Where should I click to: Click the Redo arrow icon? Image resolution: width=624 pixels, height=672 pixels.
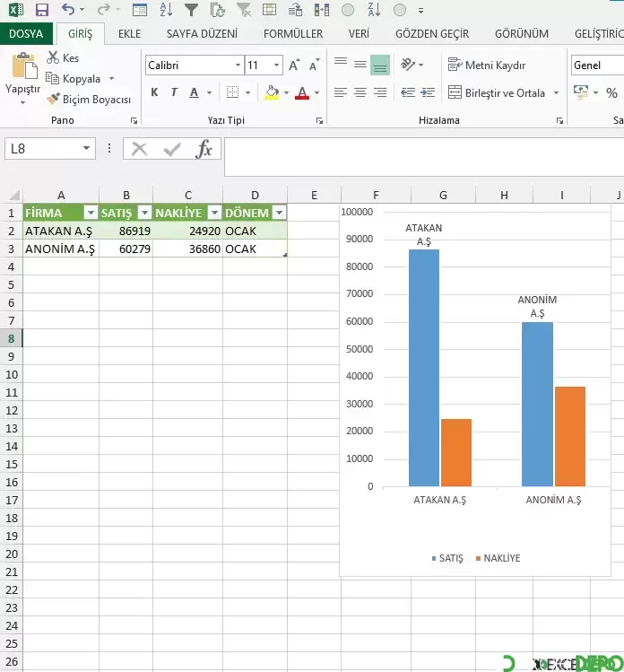[104, 10]
